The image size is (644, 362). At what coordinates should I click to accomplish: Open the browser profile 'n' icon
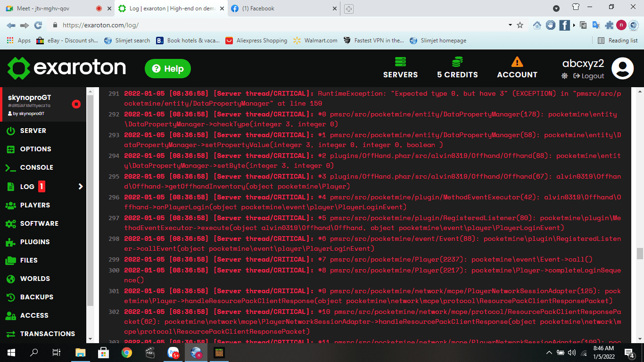tap(621, 25)
